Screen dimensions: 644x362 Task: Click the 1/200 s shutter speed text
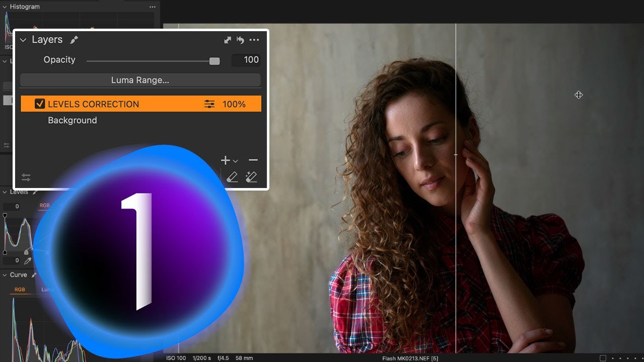[x=201, y=358]
